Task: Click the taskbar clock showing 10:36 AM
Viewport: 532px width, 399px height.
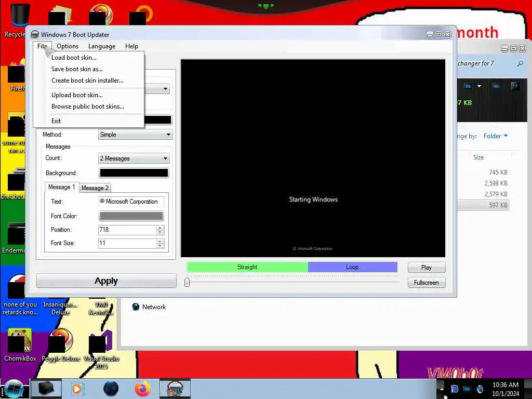Action: (x=505, y=389)
